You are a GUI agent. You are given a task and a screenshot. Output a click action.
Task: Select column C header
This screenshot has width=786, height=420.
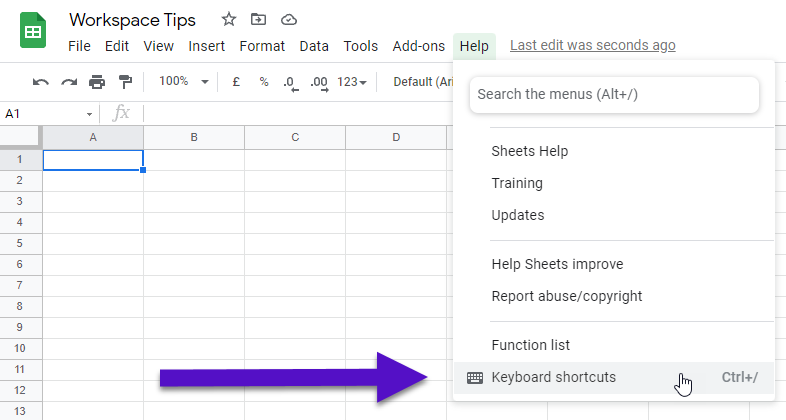coord(295,137)
